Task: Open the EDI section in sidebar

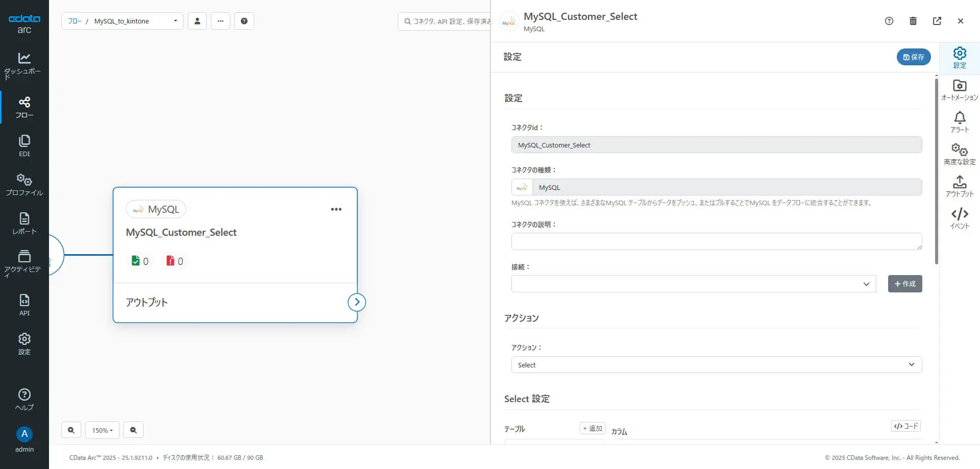Action: pos(24,146)
